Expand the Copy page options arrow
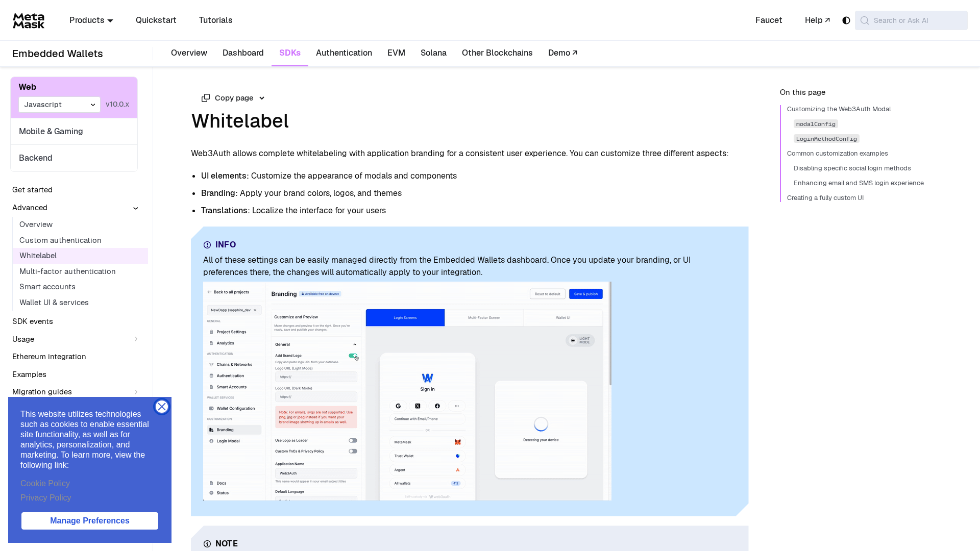Screen dimensions: 980x551 pos(262,98)
